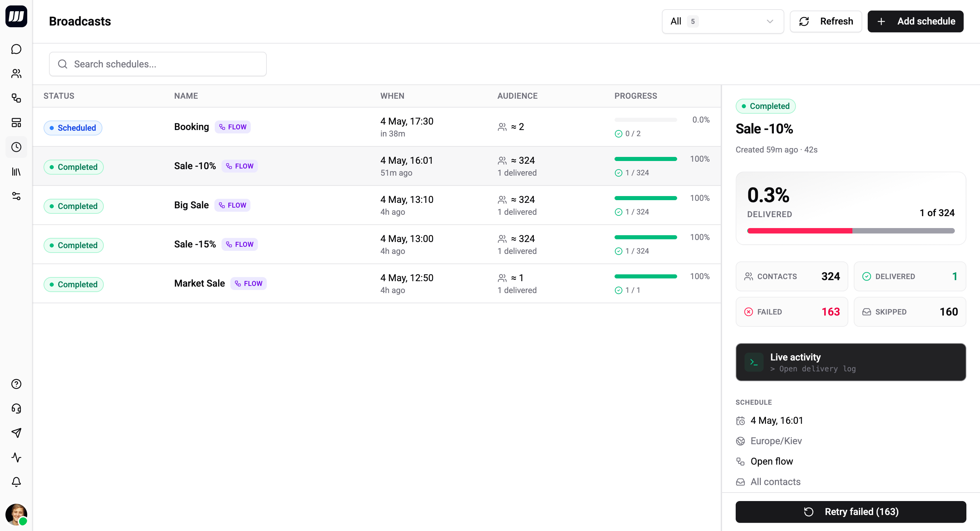Click the Progress column header
This screenshot has width=980, height=531.
[x=636, y=96]
